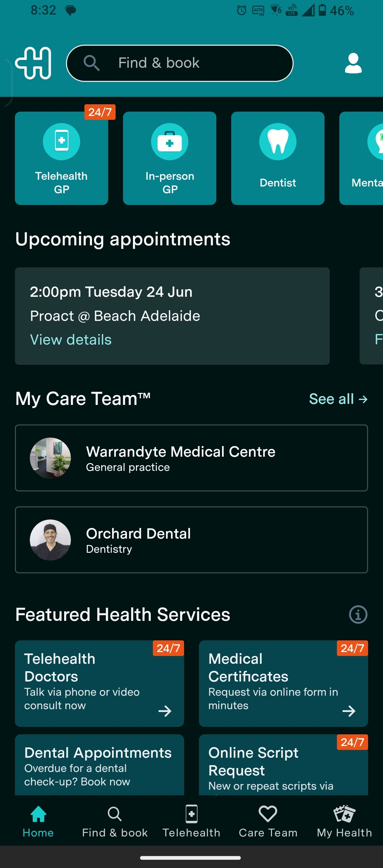Viewport: 383px width, 868px height.
Task: Open the user profile icon
Action: tap(353, 63)
